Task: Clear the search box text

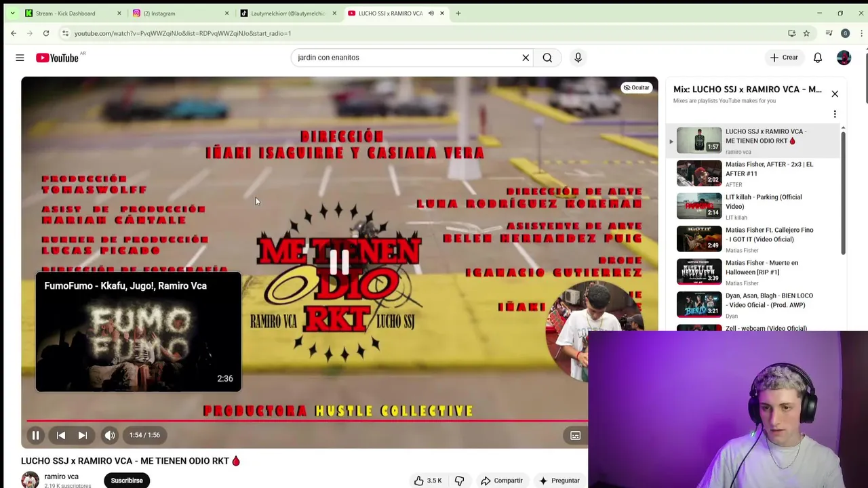Action: tap(526, 58)
